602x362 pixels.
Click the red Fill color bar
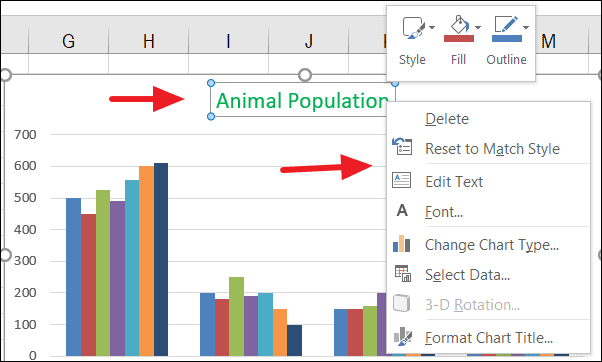tap(459, 38)
